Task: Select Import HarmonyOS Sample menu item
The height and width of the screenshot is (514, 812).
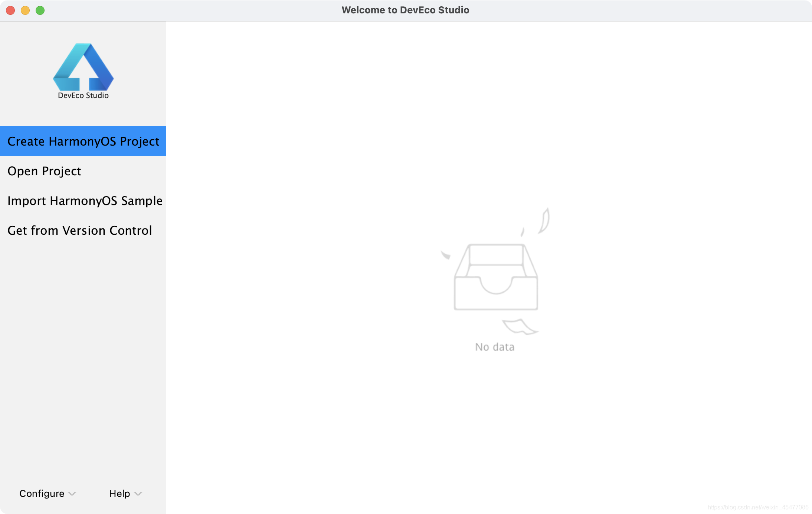Action: [85, 200]
